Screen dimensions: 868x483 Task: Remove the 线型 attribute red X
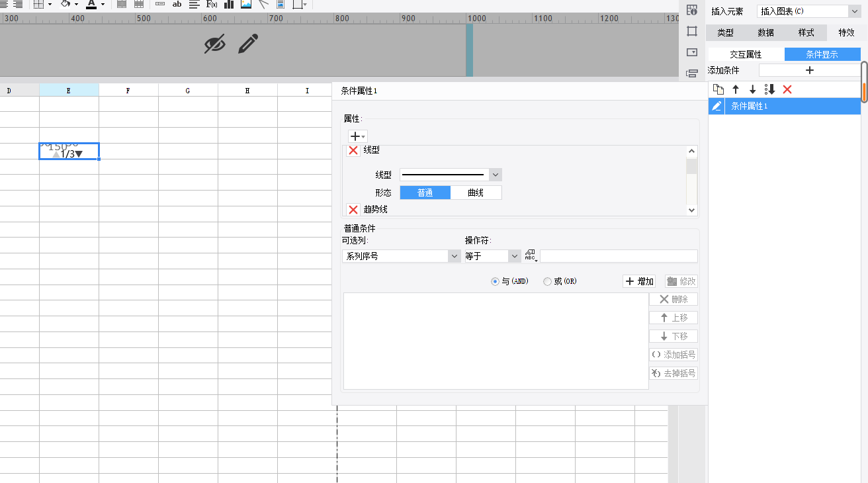353,151
